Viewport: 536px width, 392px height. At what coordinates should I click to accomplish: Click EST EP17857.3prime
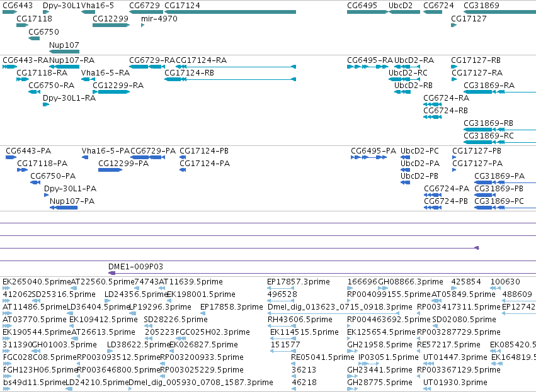tap(299, 282)
